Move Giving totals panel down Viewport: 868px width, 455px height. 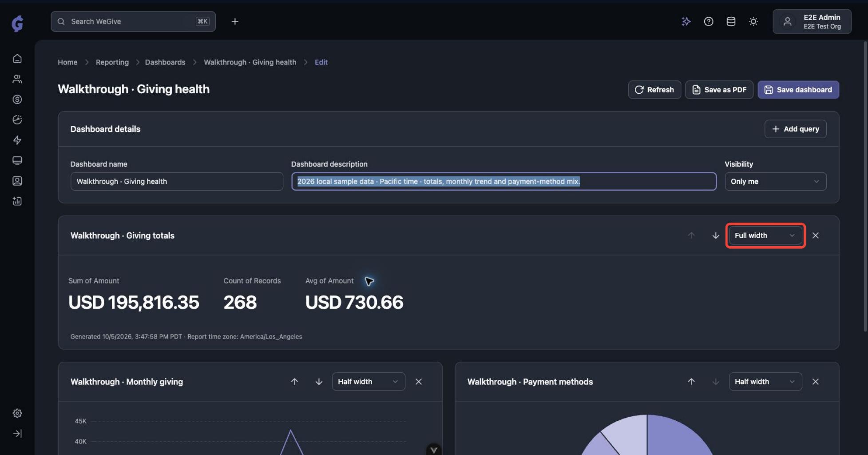[x=716, y=235]
